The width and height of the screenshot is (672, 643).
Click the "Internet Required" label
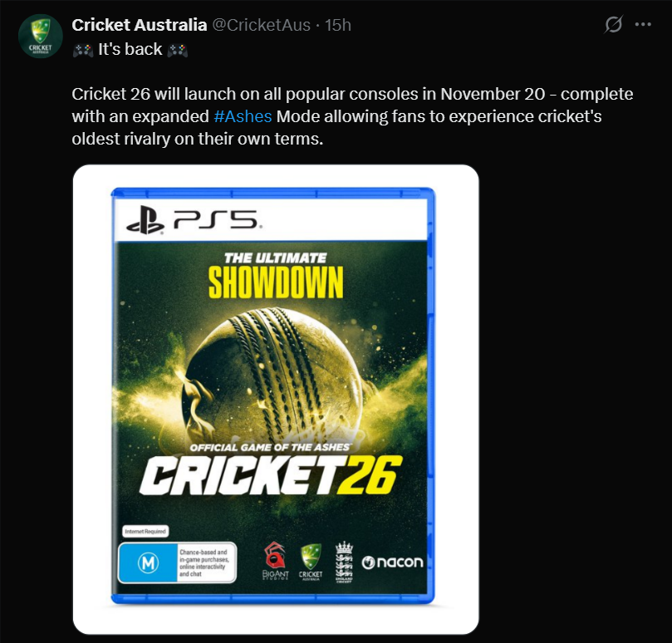[145, 530]
